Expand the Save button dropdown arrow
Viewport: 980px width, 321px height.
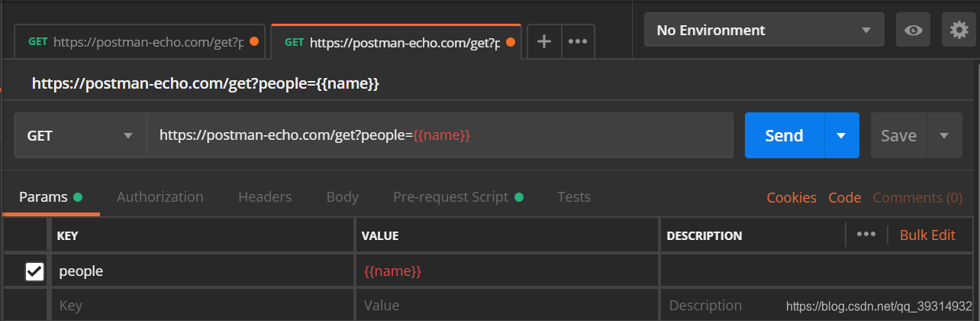point(944,135)
